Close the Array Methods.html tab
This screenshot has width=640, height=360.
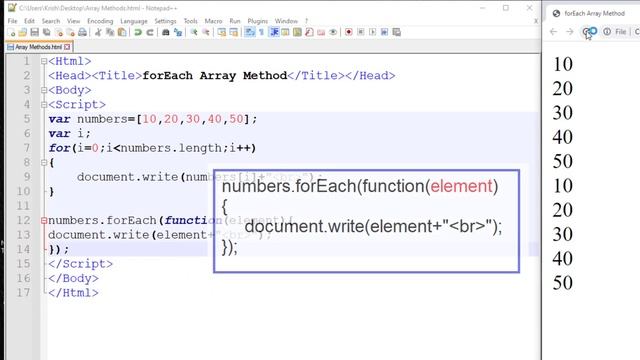(67, 47)
